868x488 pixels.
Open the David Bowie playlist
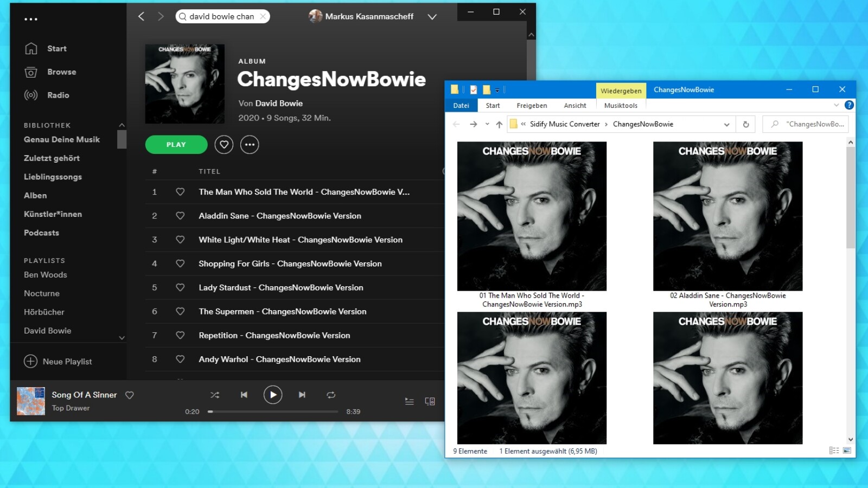point(47,331)
